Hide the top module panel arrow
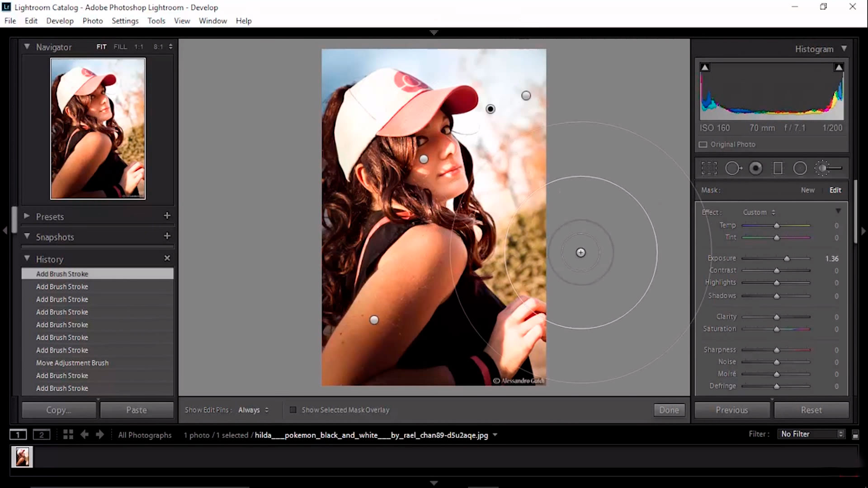This screenshot has width=868, height=488. [x=434, y=33]
